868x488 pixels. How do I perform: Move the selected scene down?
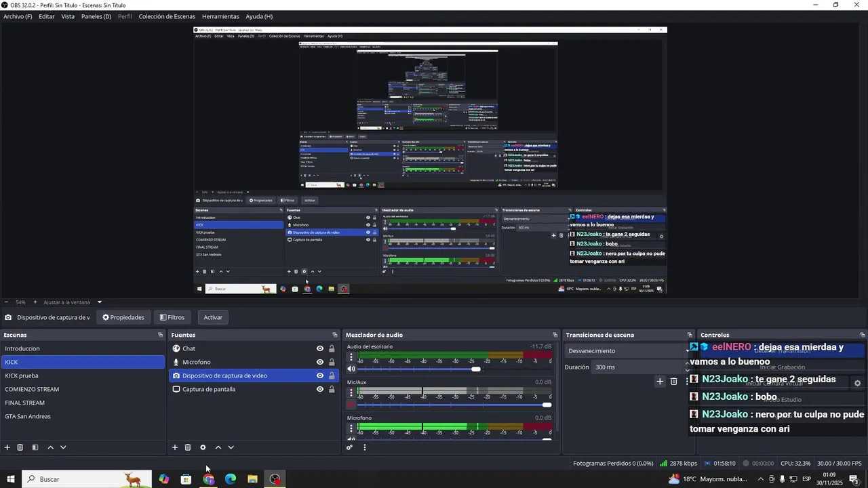(x=63, y=447)
